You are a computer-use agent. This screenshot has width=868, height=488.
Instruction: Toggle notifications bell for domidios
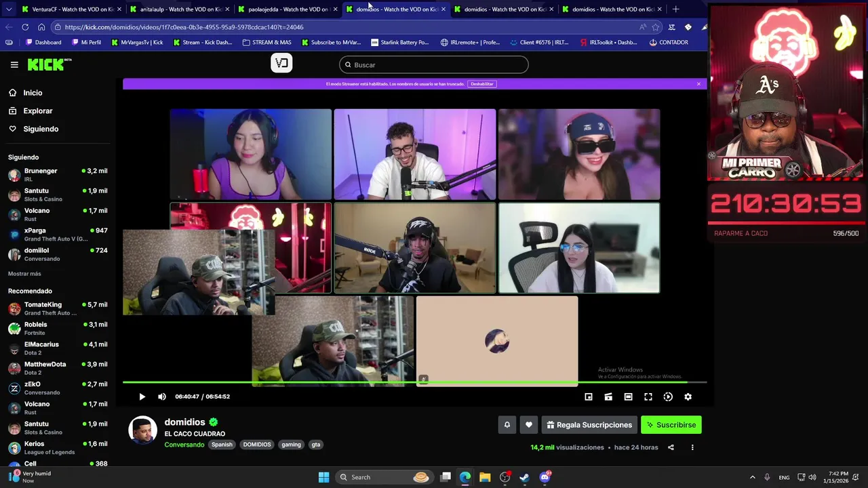(507, 425)
